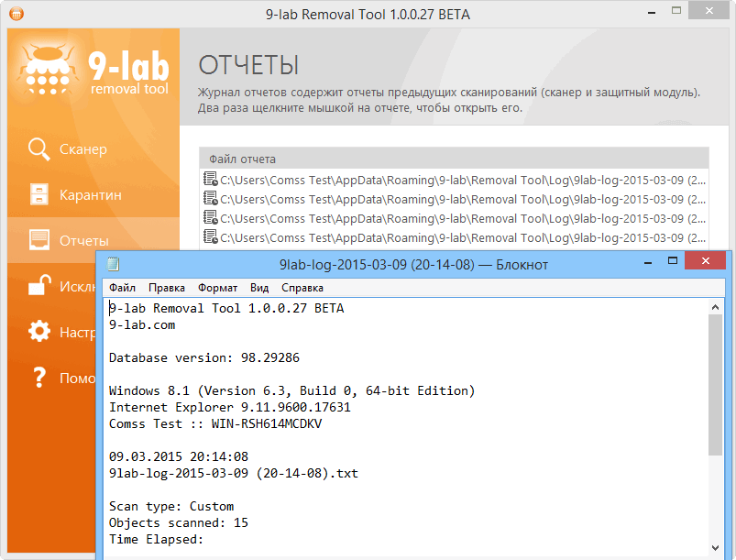Select the second report file path row

[454, 200]
